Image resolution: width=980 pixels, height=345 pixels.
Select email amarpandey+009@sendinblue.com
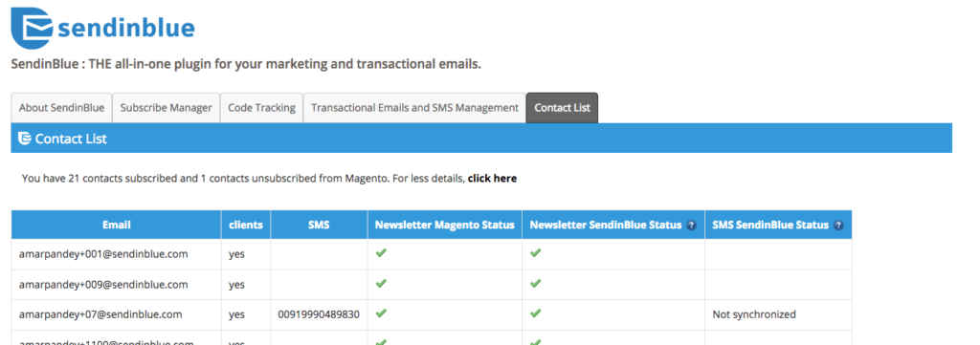[x=103, y=285]
